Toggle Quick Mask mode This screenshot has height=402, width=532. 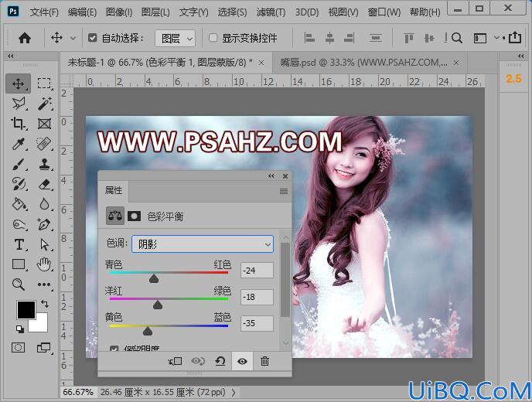click(x=18, y=347)
